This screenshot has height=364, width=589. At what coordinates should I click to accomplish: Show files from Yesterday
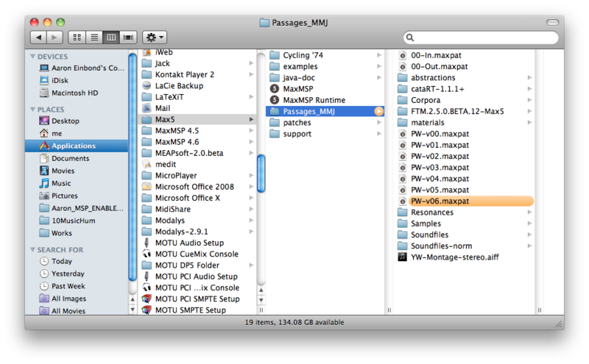(x=62, y=274)
